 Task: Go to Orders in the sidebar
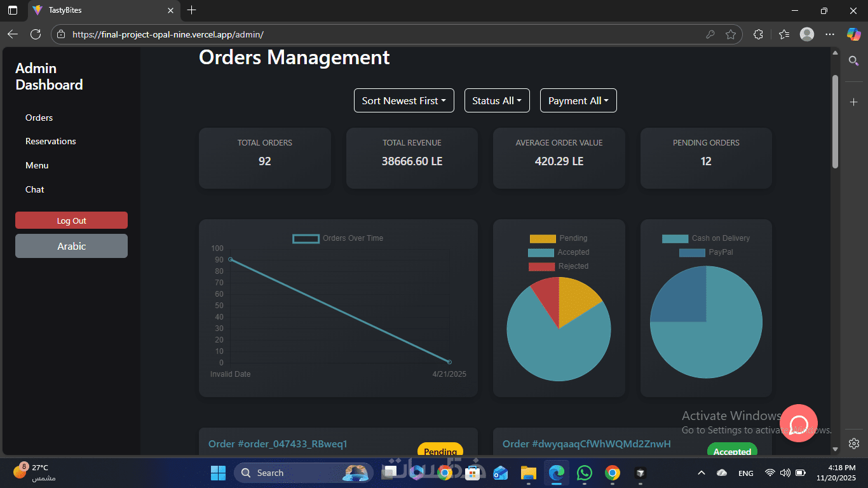click(x=39, y=118)
